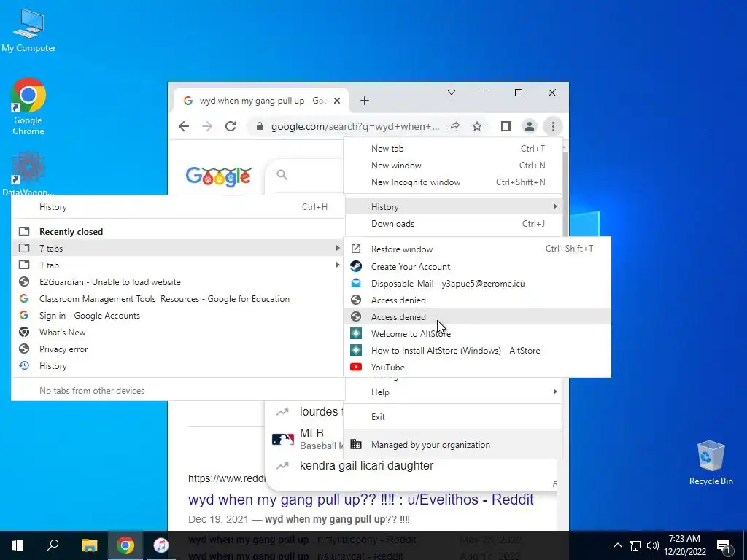Bookmark this page with the star icon
Screen dimensions: 747x560
pos(477,126)
